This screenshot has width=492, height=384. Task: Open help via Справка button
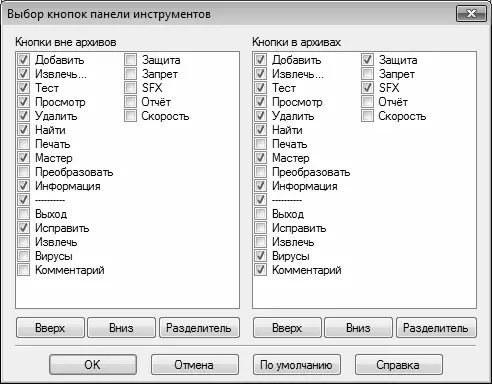[399, 365]
